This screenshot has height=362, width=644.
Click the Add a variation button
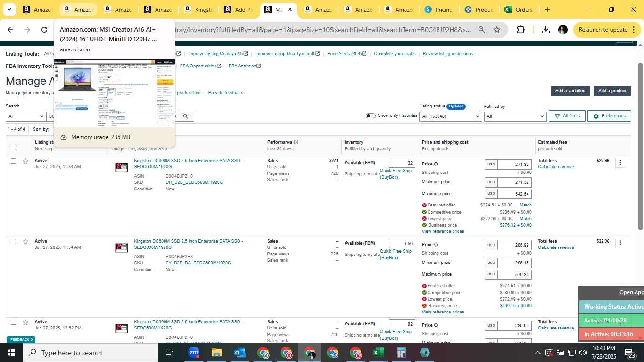click(570, 91)
